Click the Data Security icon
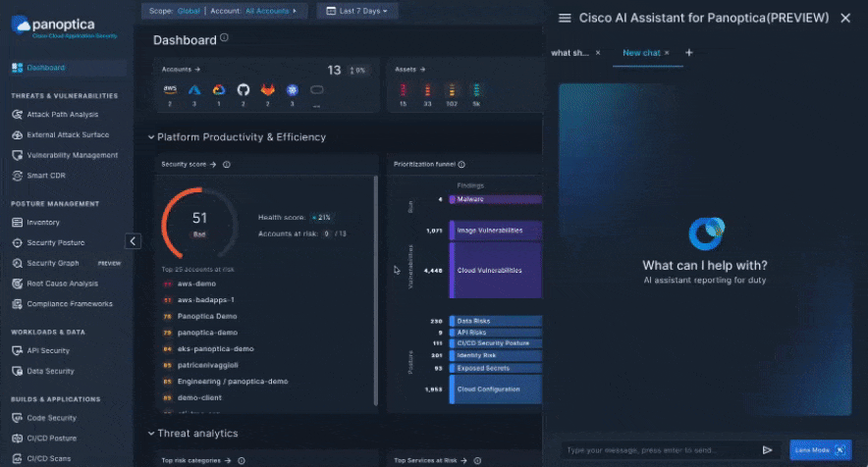This screenshot has width=868, height=467. point(17,371)
